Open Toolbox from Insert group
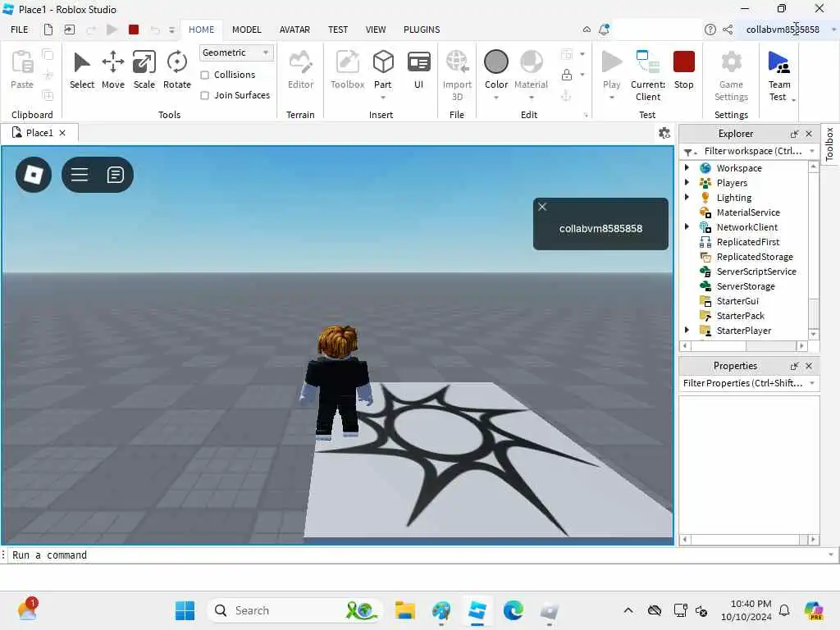840x630 pixels. point(347,70)
